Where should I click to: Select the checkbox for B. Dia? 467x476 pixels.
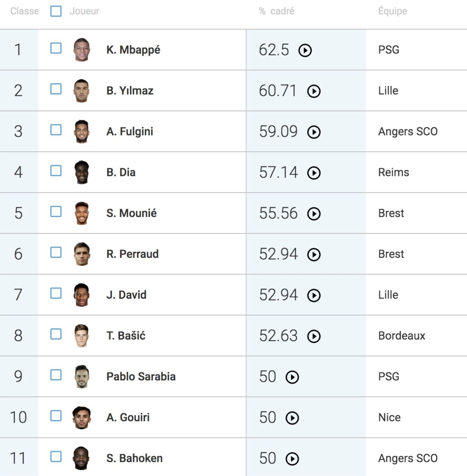coord(56,171)
